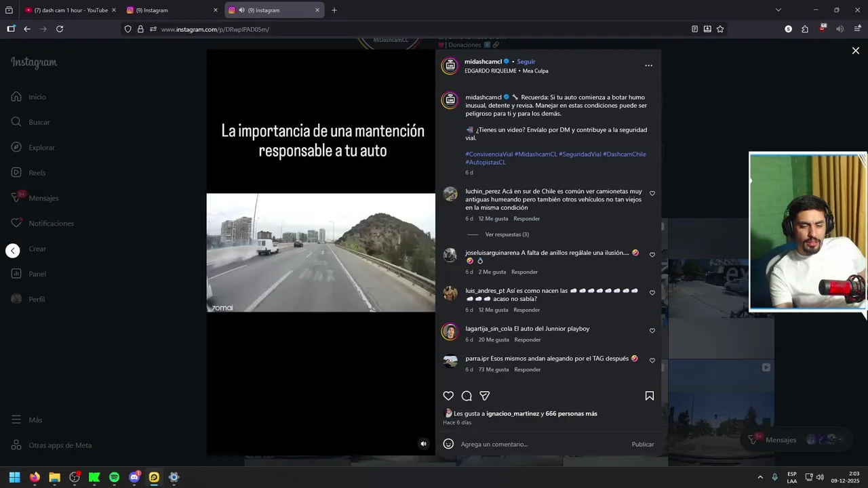This screenshot has width=868, height=488.
Task: Click the Publicar button
Action: point(643,444)
